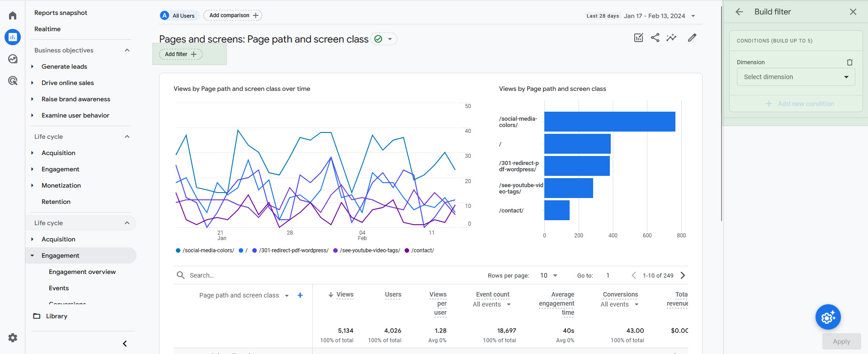Toggle /social-media-colors/ legend swatch
868x354 pixels.
click(178, 250)
